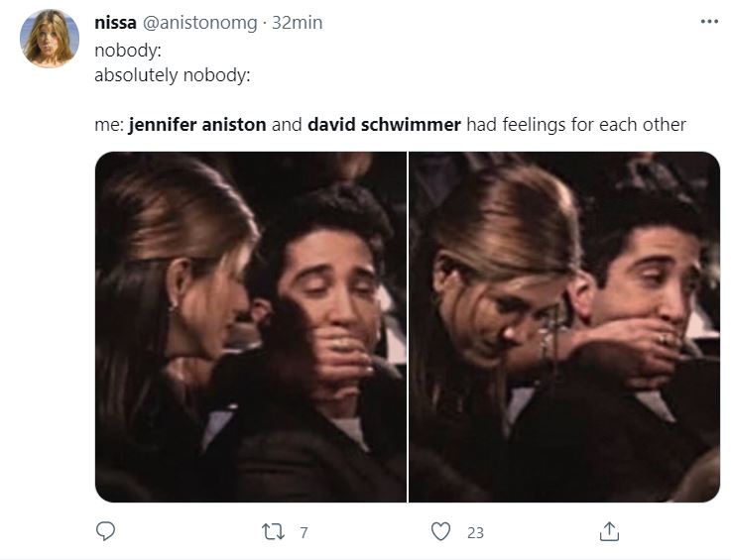Select the bold text jennifer aniston
The height and width of the screenshot is (560, 731).
(197, 125)
